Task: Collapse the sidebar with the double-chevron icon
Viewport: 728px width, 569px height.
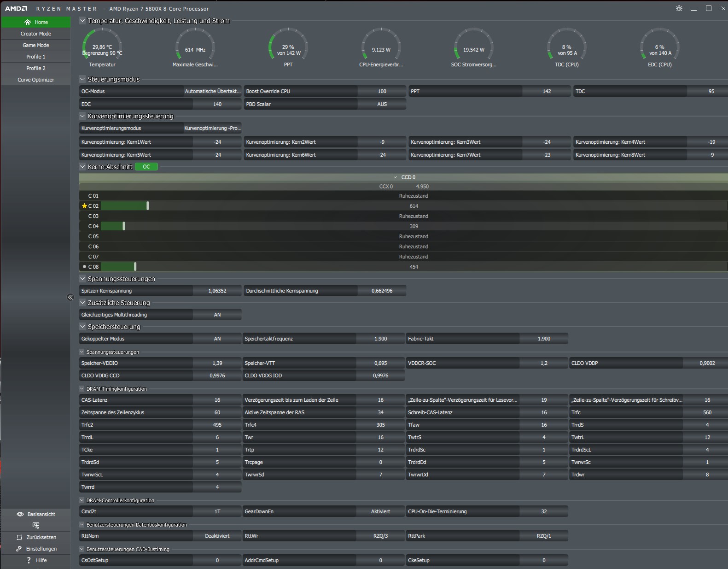Action: 70,297
